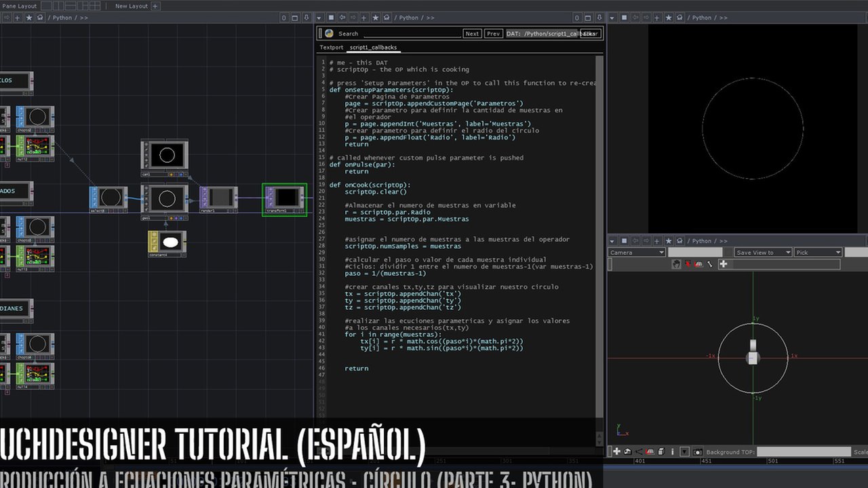Click plus icon in left network pane bar
Screen dimensions: 868x488
[x=18, y=18]
